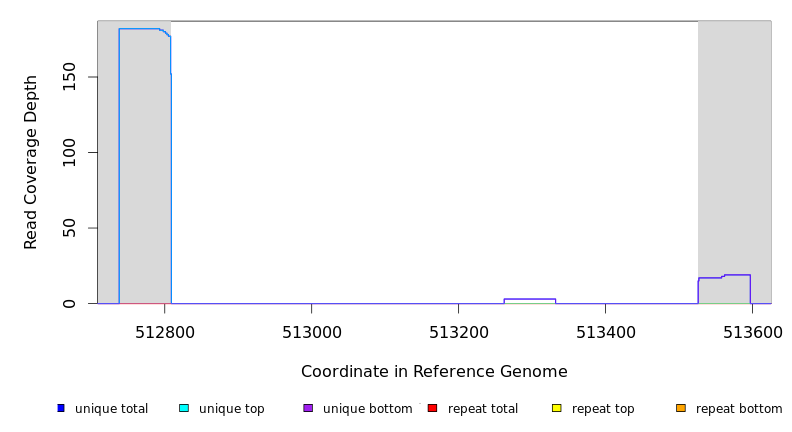Click the yellow repeat top legend swatch
Screen dimensions: 792x432
(556, 408)
